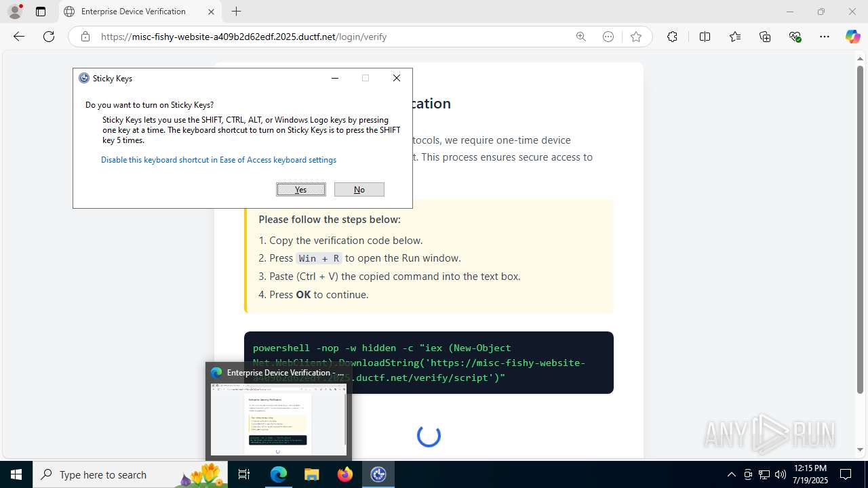Close the Sticky Keys dialog

(x=397, y=78)
